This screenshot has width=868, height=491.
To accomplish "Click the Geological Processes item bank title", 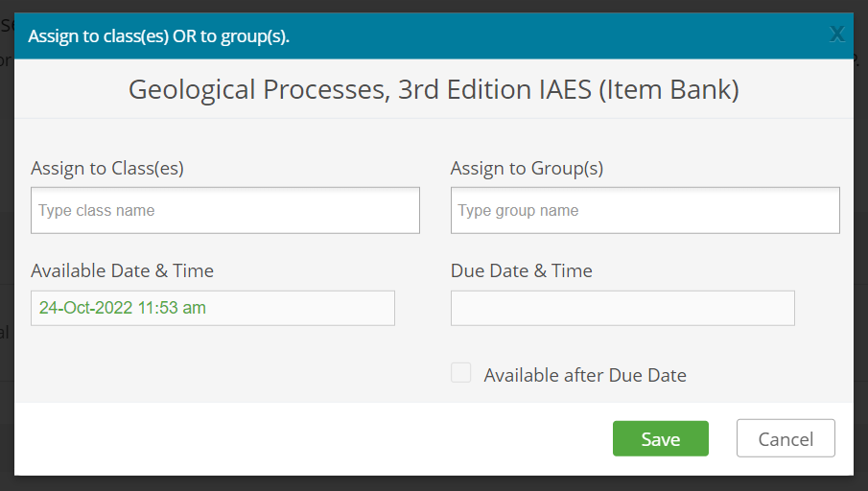I will click(434, 90).
